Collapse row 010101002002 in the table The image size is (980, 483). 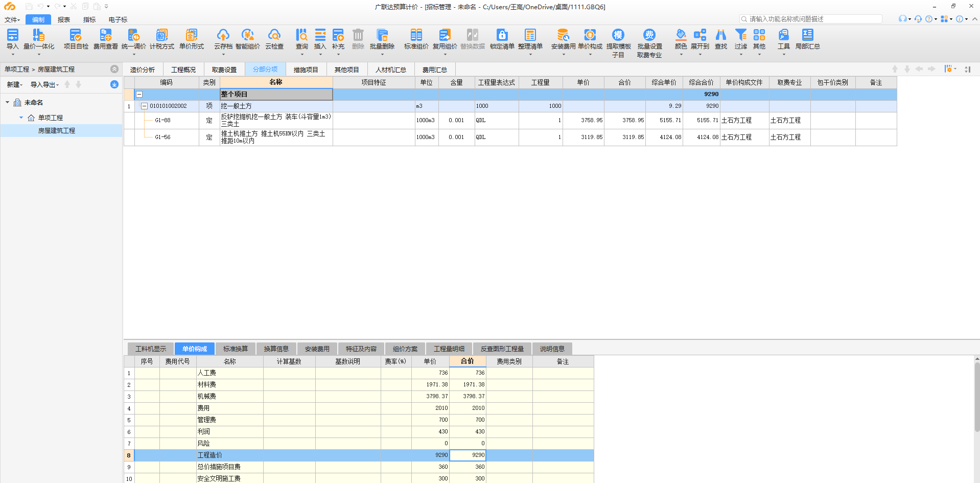[x=144, y=106]
